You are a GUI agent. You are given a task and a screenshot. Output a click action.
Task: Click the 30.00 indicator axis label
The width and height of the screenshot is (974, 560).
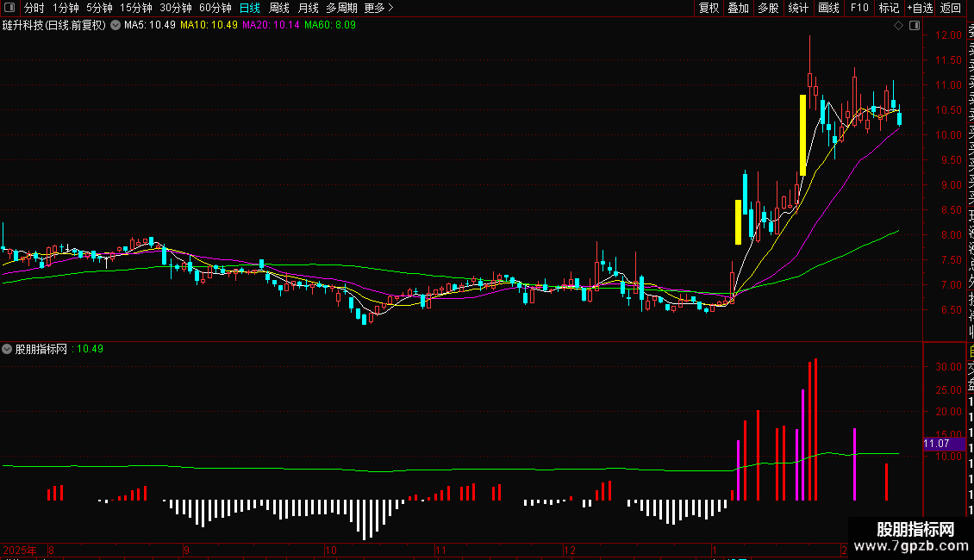pyautogui.click(x=948, y=367)
